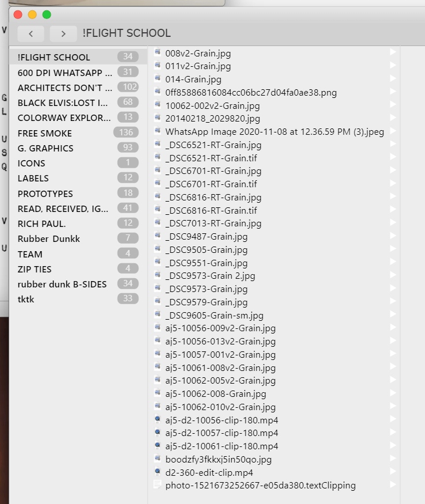Expand the arrow next to 014-Grain.jpg
Viewport: 425px width, 504px height.
(393, 79)
